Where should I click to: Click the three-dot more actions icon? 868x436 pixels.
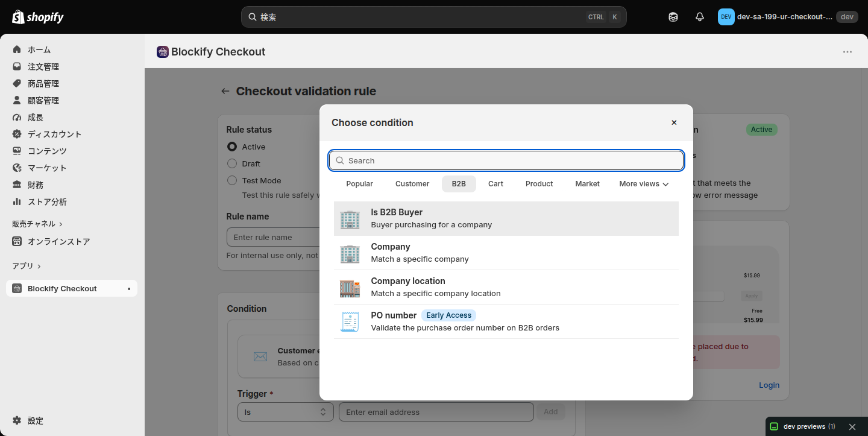[848, 52]
